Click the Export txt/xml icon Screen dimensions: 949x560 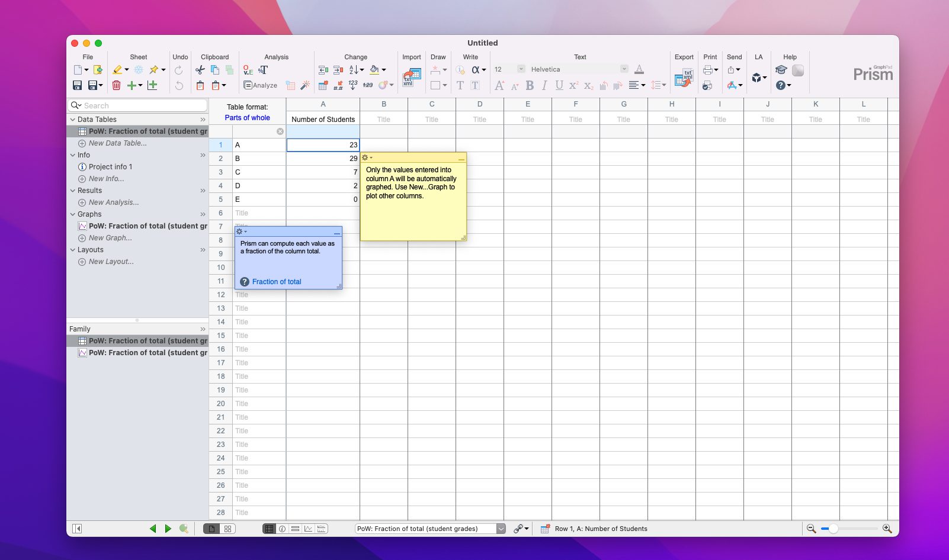coord(684,78)
